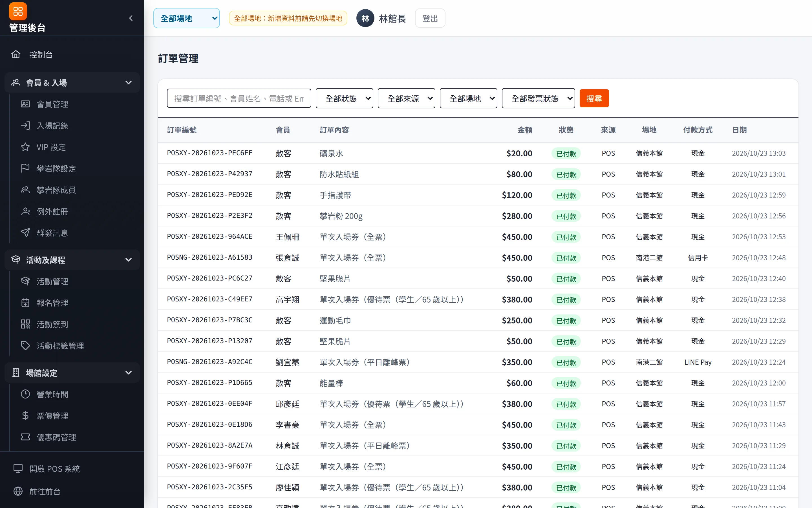Viewport: 812px width, 508px height.
Task: Open the 全部場地 venue switcher in header
Action: pyautogui.click(x=187, y=18)
